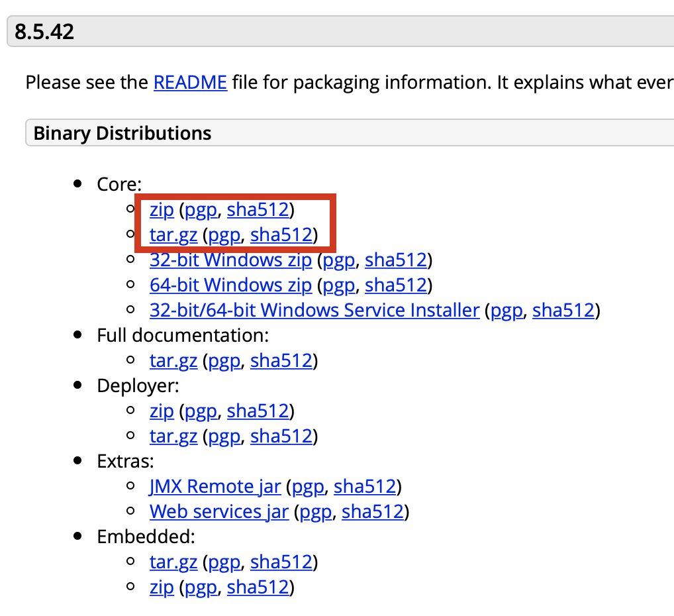Open pgp for Embedded zip

click(x=201, y=587)
